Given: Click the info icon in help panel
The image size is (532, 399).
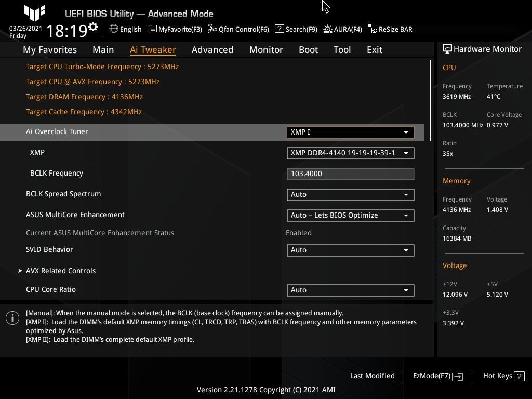Looking at the screenshot, I should click(x=12, y=318).
